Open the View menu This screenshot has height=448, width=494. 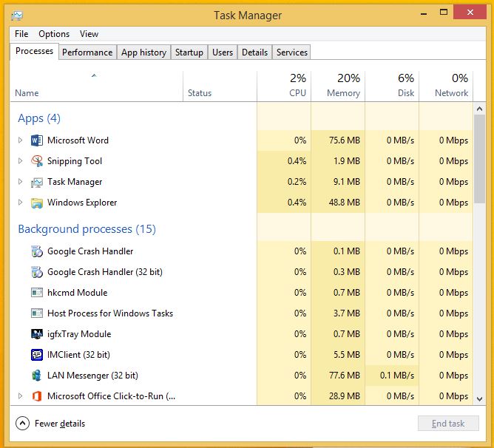tap(89, 34)
